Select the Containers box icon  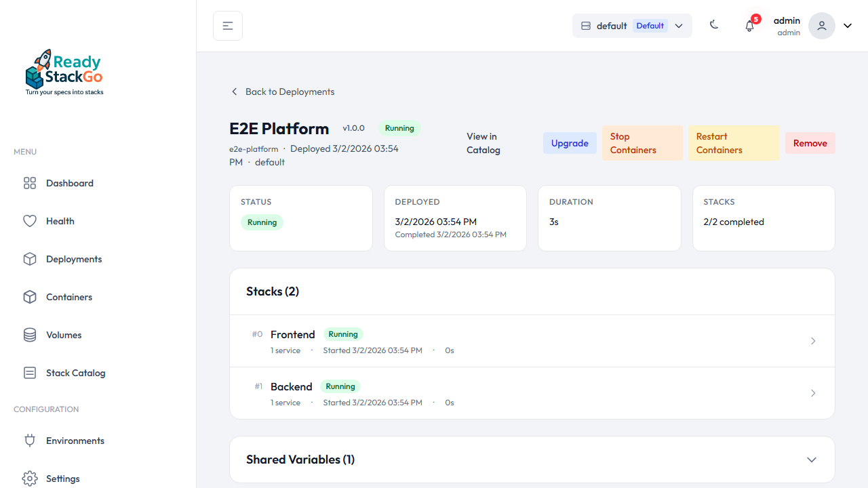coord(30,297)
